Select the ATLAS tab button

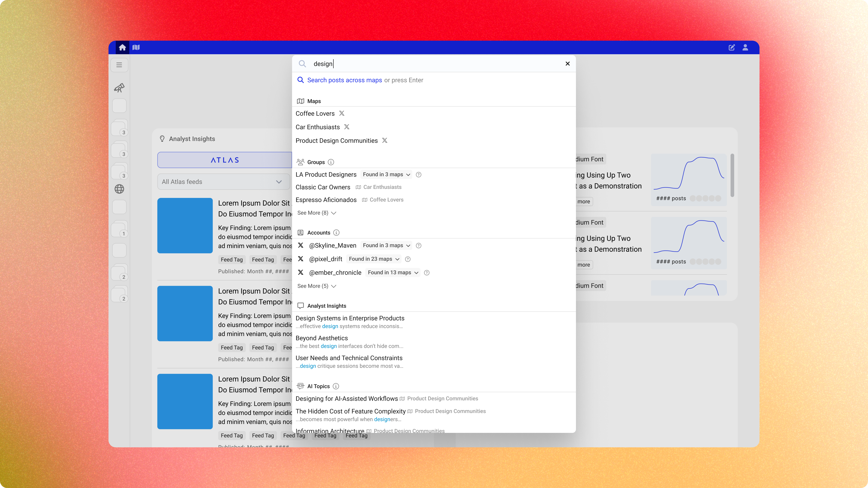click(x=225, y=160)
